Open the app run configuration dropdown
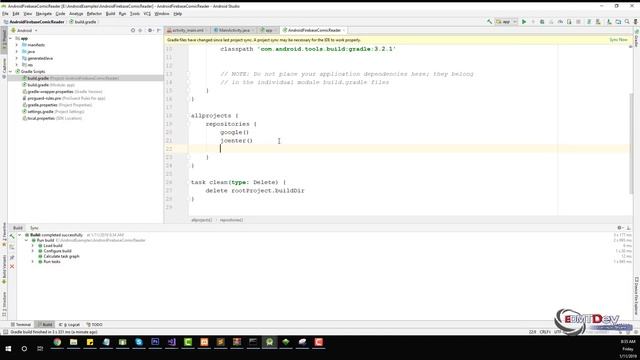The image size is (640, 360). click(506, 22)
